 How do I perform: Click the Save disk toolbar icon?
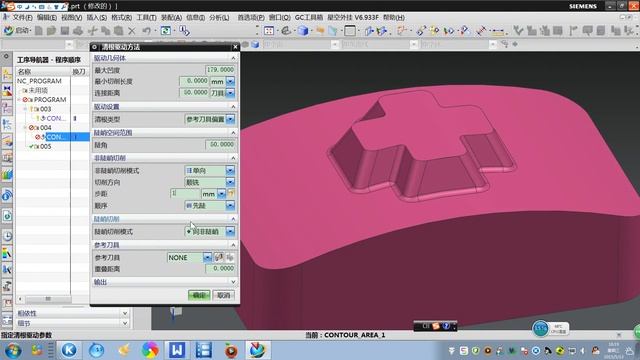[65, 31]
